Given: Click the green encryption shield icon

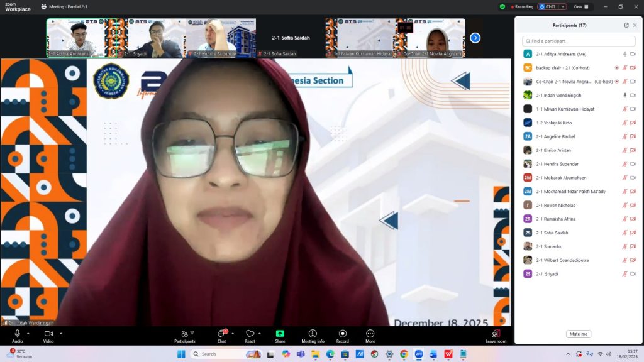Looking at the screenshot, I should pos(502,7).
